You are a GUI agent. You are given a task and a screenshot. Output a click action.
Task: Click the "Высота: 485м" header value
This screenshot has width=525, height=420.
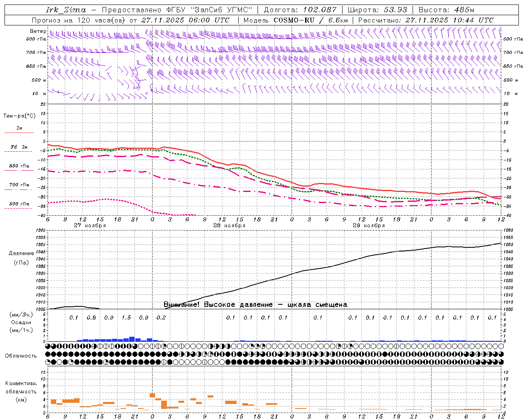click(x=447, y=10)
